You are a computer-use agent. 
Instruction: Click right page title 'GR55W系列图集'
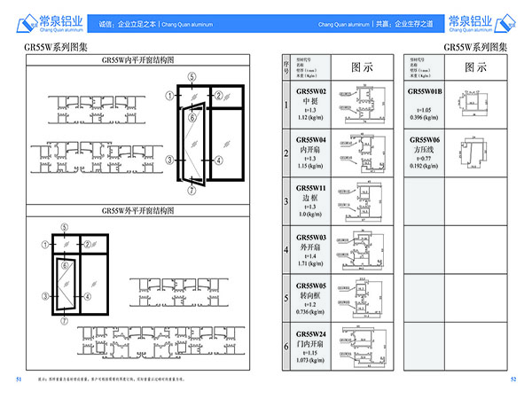pyautogui.click(x=475, y=47)
